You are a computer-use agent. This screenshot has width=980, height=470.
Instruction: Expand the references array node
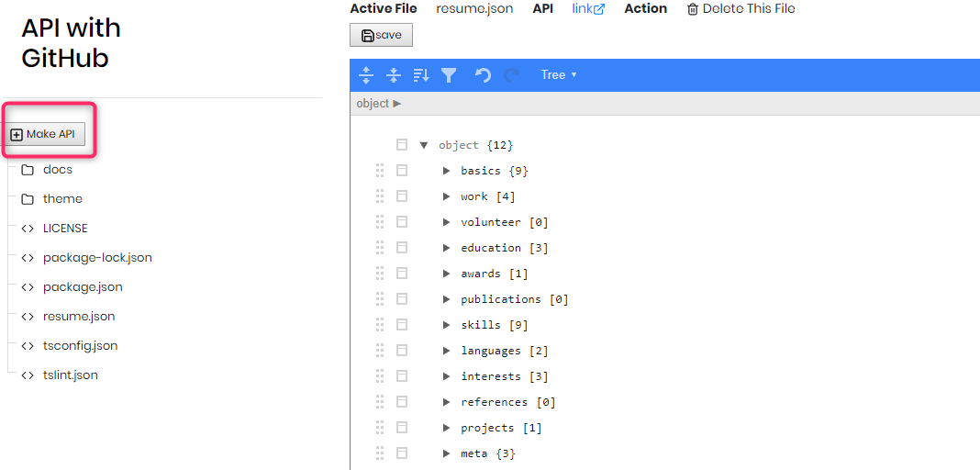446,402
